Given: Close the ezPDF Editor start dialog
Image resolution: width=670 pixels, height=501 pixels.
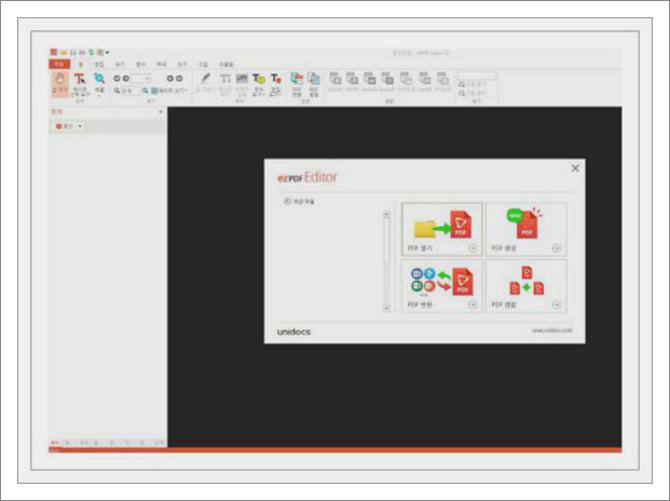Looking at the screenshot, I should click(576, 168).
